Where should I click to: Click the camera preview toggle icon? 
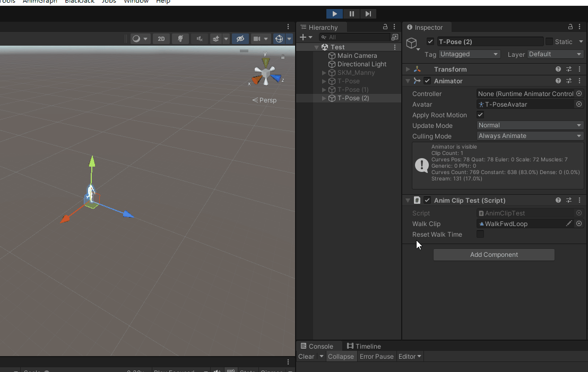(258, 38)
